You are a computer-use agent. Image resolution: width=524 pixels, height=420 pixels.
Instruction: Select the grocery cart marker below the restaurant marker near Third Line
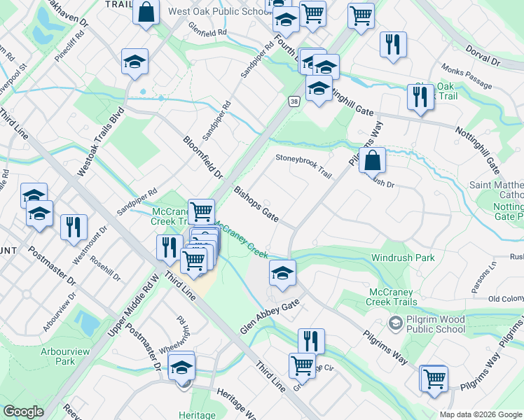pyautogui.click(x=303, y=367)
